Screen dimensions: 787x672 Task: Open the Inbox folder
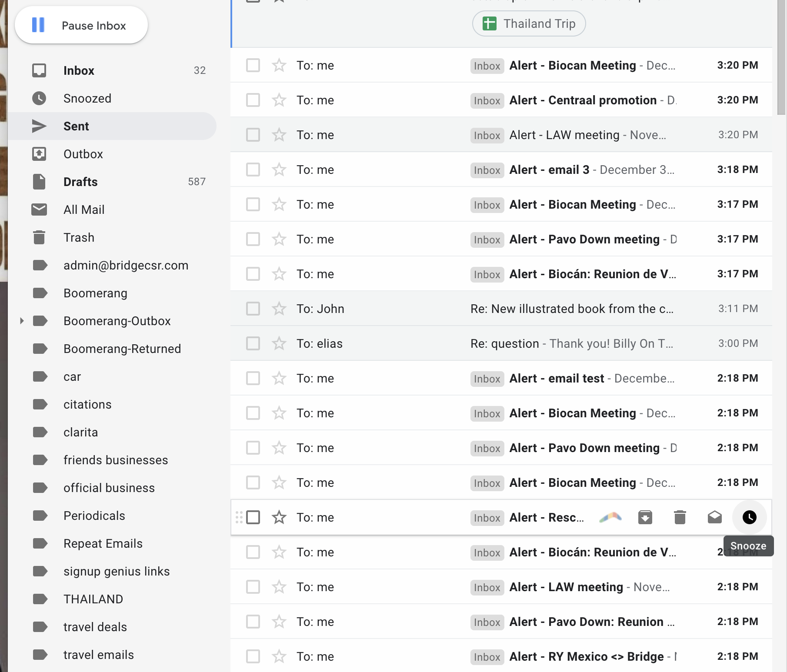[79, 70]
